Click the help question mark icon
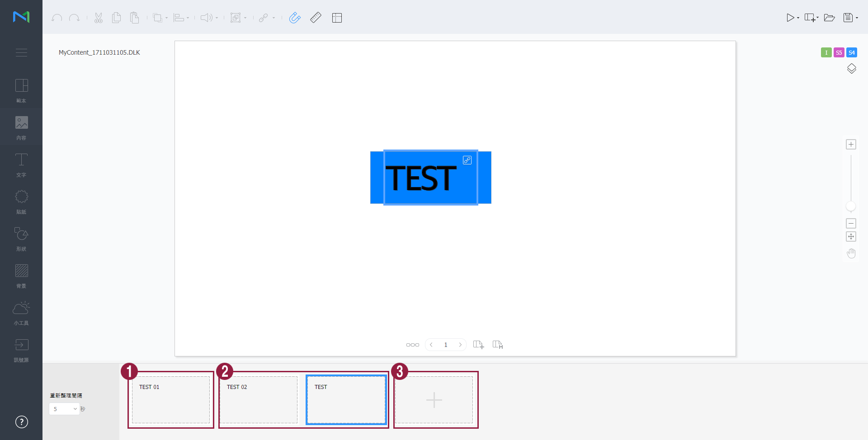868x440 pixels. [x=21, y=422]
